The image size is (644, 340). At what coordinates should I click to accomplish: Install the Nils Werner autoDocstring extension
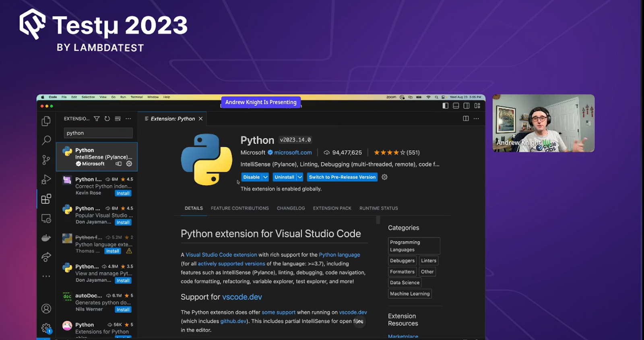[x=123, y=310]
